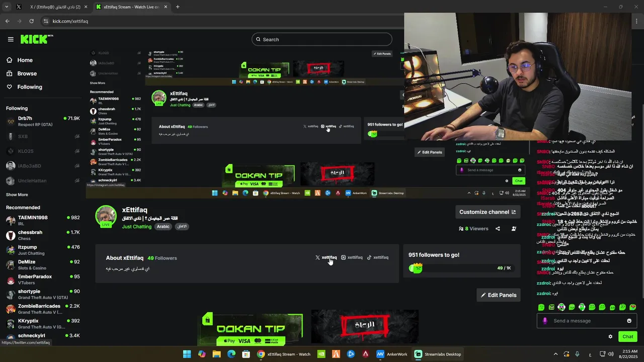Switch to Streamlabs Desktop in taskbar
Screen dimensions: 644x362
(x=438, y=354)
